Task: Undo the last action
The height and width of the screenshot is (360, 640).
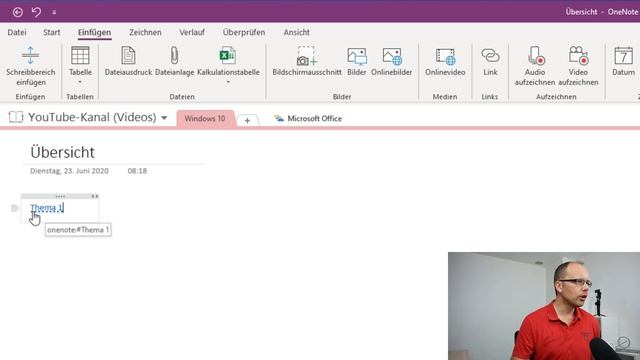Action: click(x=36, y=12)
